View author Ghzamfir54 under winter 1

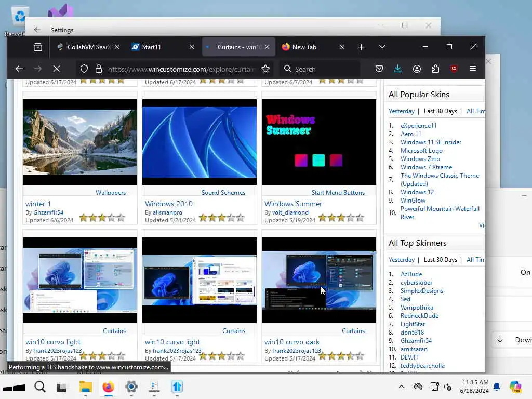click(48, 212)
